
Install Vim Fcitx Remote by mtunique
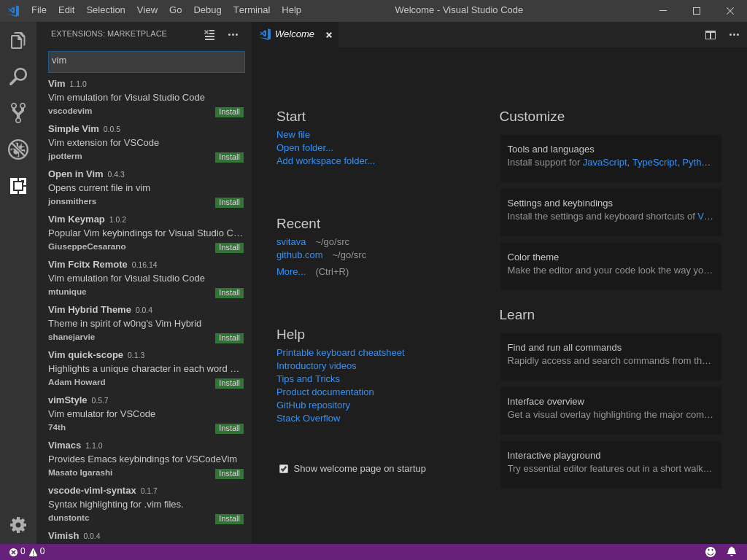coord(229,293)
